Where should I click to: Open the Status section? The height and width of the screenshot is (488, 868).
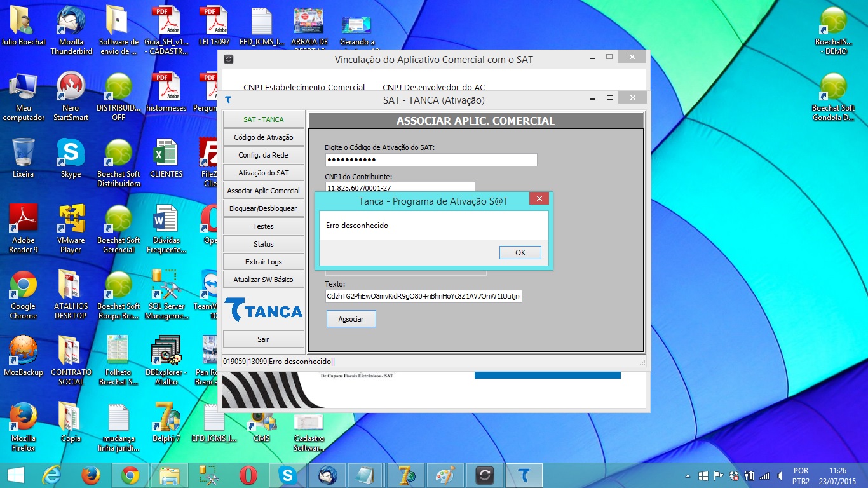click(264, 244)
